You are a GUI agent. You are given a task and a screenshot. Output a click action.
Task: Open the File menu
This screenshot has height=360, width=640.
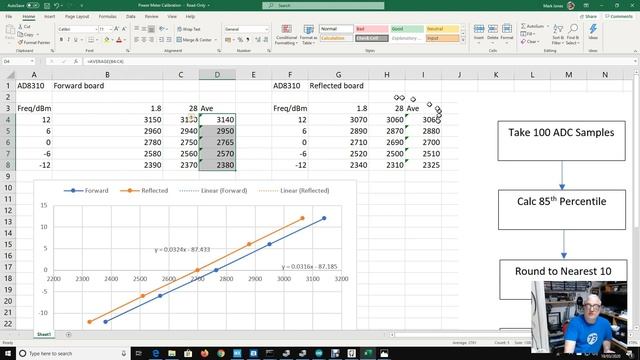pyautogui.click(x=9, y=17)
